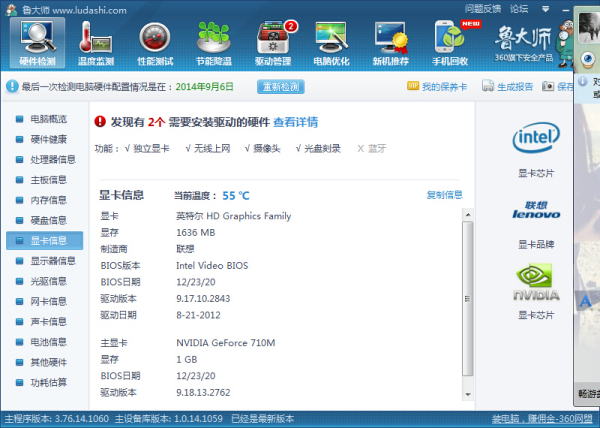
Task: Click 已经是最新版本 status text
Action: (x=262, y=419)
